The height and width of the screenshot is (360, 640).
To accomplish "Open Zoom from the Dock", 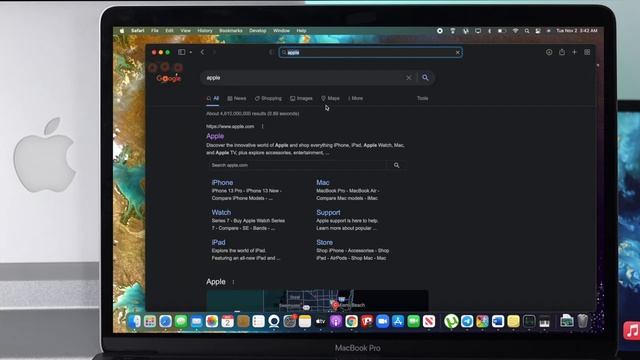I will (382, 322).
